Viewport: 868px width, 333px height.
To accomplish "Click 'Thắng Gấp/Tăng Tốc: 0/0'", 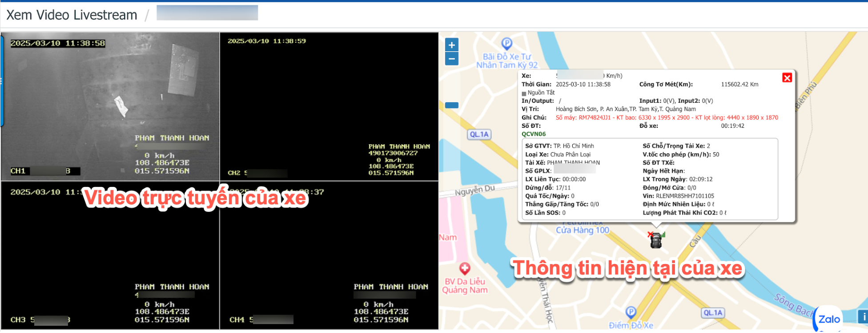I will [x=562, y=204].
